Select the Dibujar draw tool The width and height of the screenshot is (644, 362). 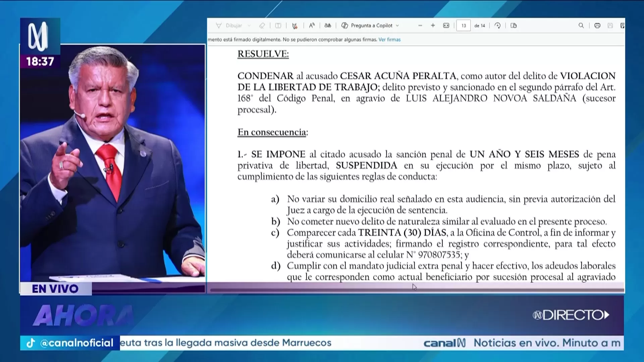click(x=229, y=25)
